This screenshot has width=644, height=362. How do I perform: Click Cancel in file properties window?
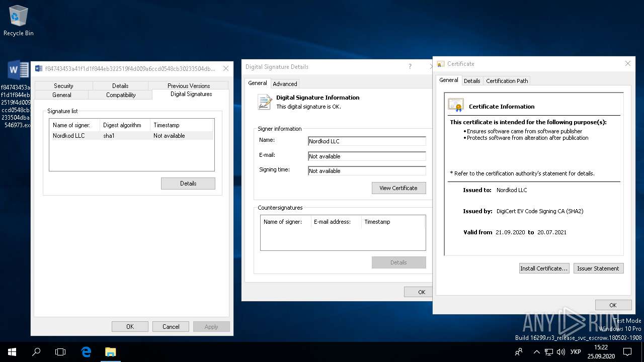171,327
